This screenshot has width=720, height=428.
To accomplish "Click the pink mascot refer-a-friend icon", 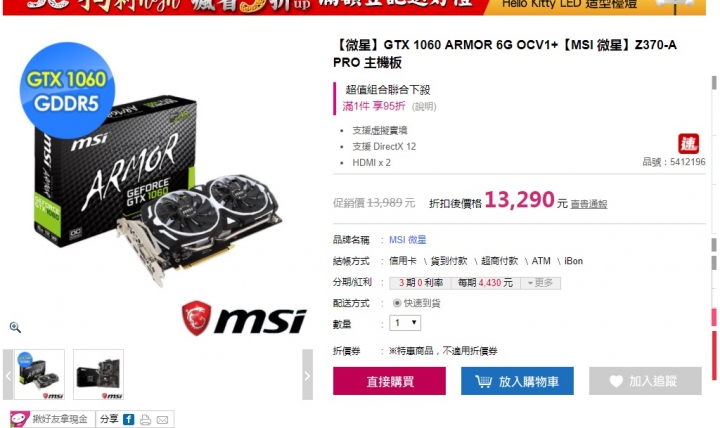I will (x=19, y=419).
